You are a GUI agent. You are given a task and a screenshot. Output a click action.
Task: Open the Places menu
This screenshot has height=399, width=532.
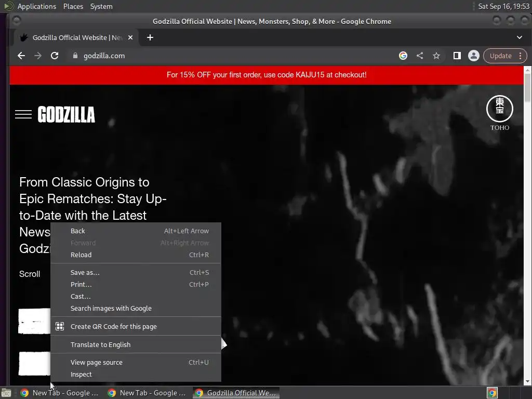click(x=73, y=6)
